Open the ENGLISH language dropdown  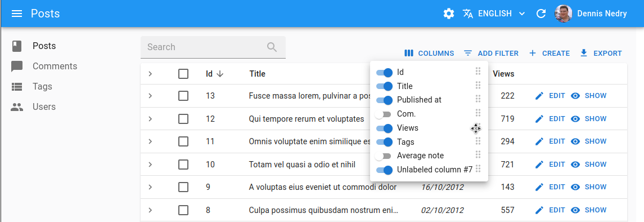point(494,14)
